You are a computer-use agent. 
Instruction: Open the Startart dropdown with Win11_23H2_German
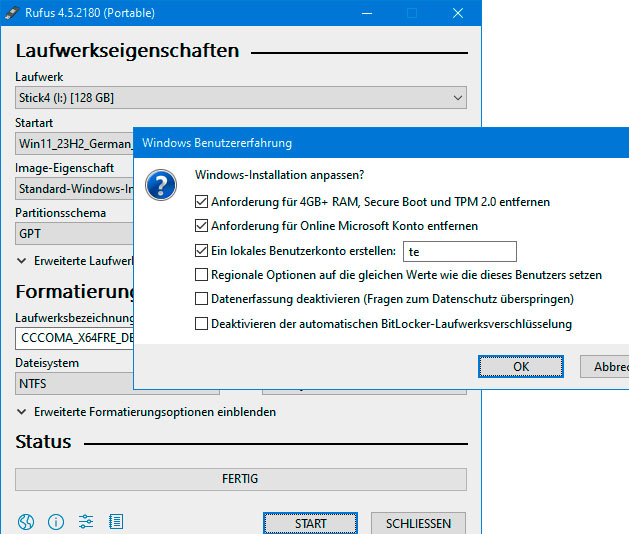point(74,143)
